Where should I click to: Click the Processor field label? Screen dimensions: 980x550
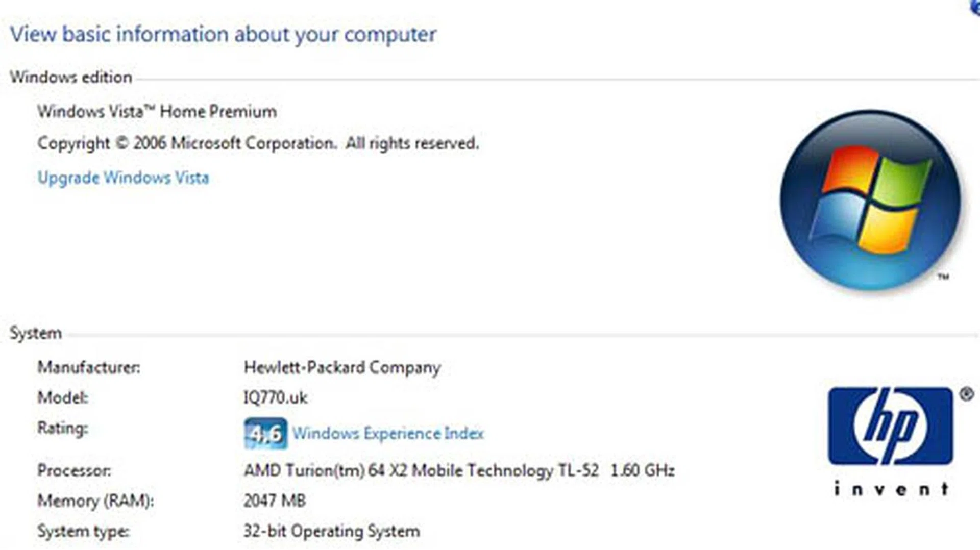74,470
